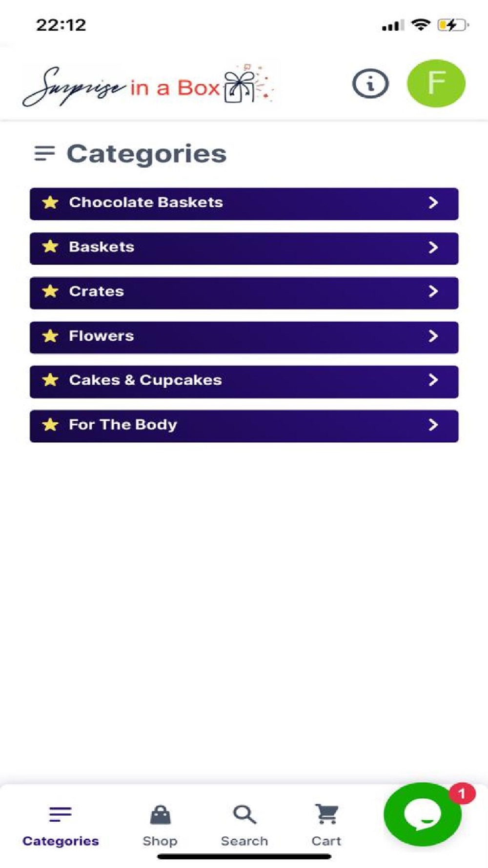Switch to the Shop tab label
Image resolution: width=488 pixels, height=868 pixels.
coord(160,841)
